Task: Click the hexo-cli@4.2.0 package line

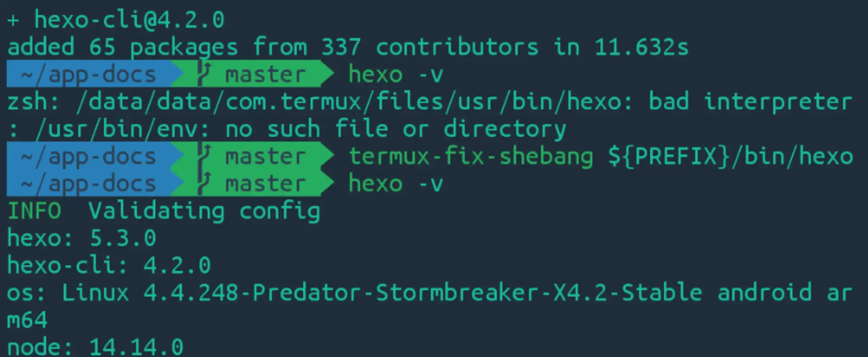Action: pos(129,20)
